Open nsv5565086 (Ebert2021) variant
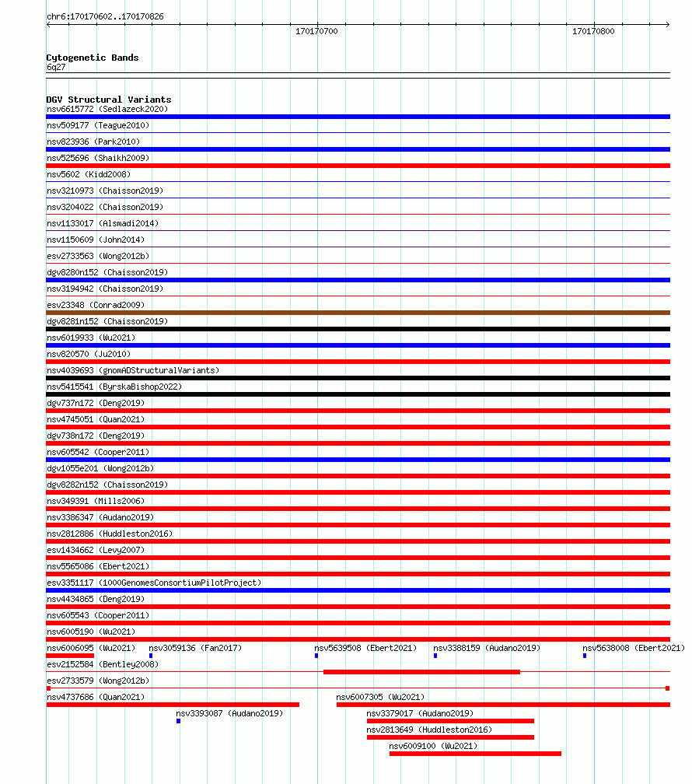The width and height of the screenshot is (692, 784). pyautogui.click(x=98, y=566)
